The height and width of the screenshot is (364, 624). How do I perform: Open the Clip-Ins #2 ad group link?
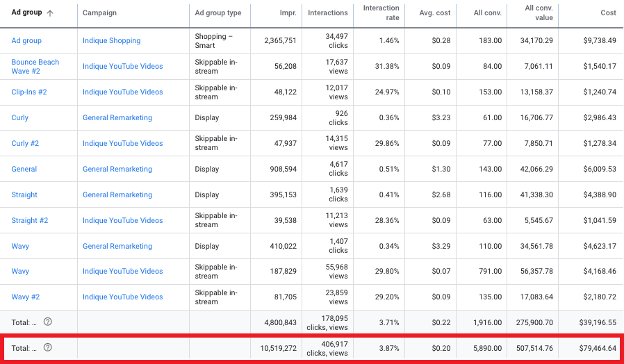29,92
